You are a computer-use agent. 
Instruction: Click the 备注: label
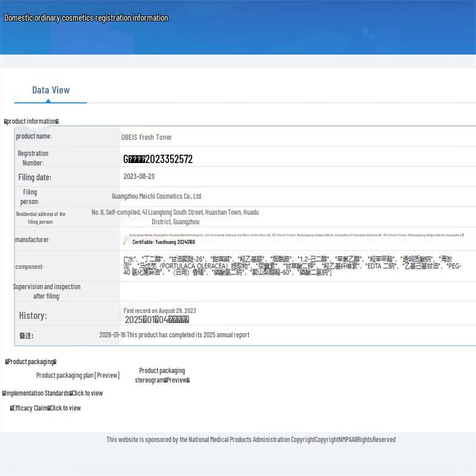[x=26, y=336]
